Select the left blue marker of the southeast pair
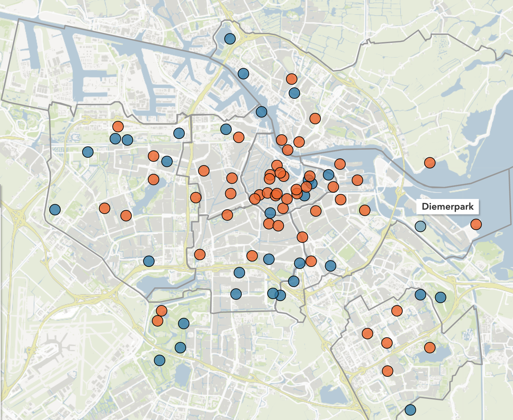 coord(420,295)
